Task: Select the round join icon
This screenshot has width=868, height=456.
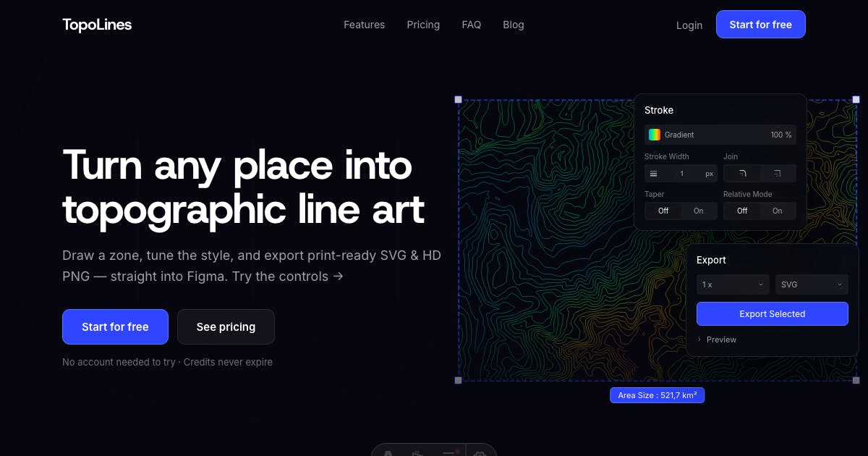Action: click(742, 174)
